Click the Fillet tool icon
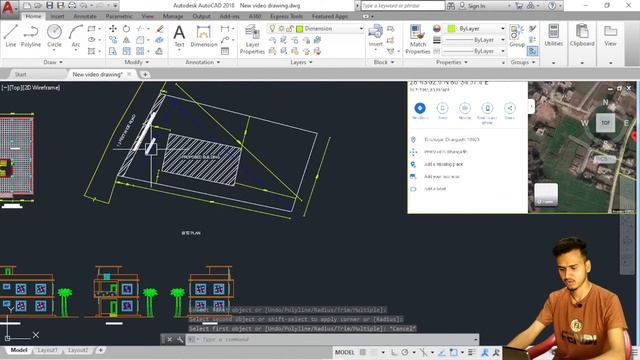The width and height of the screenshot is (640, 360). click(140, 40)
